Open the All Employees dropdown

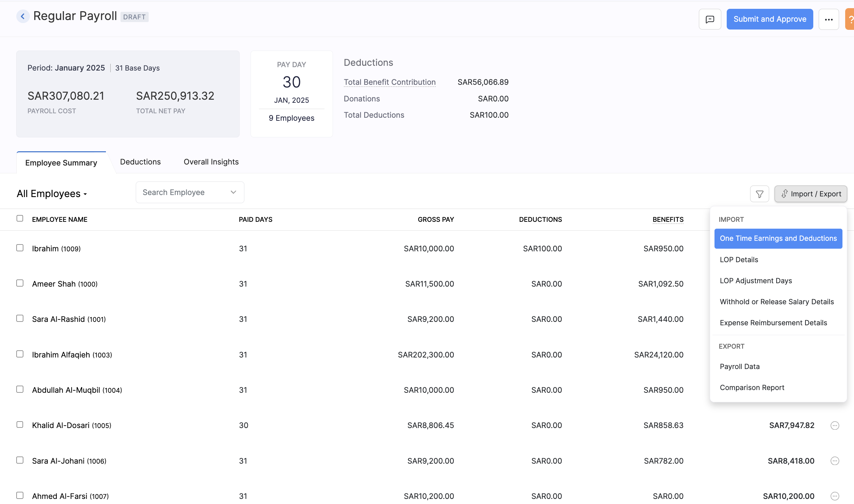click(x=52, y=193)
